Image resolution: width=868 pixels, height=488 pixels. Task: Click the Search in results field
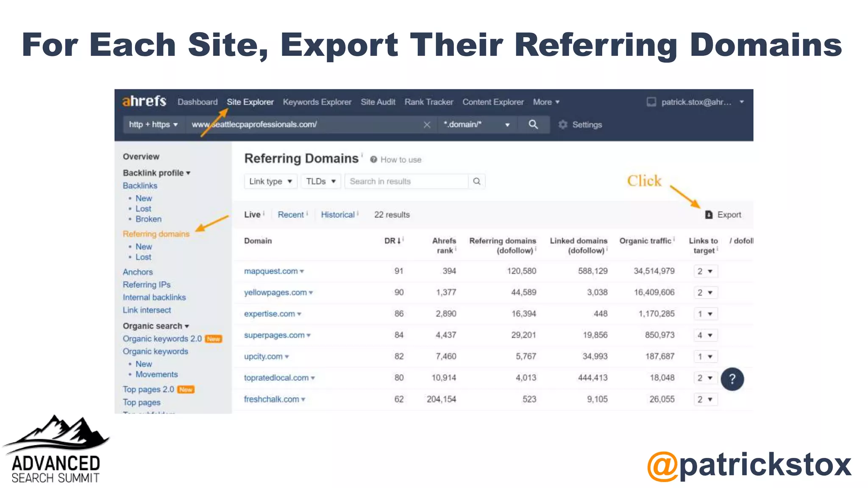pos(406,181)
